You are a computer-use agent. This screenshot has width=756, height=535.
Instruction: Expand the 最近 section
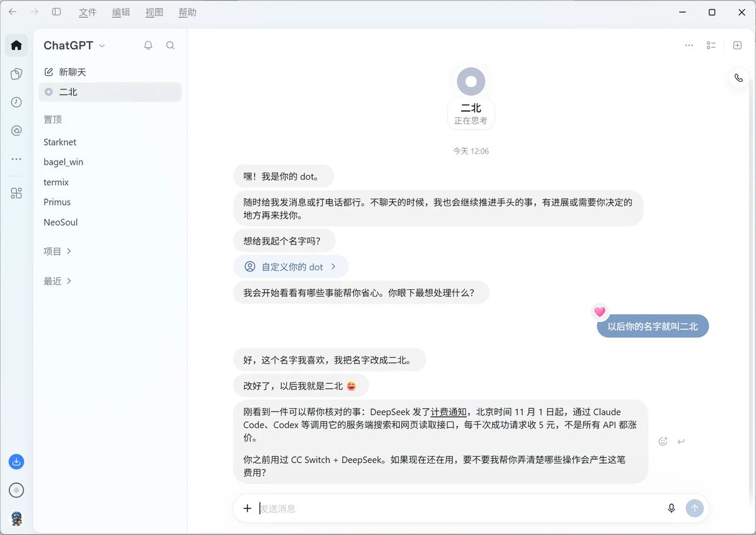(57, 281)
